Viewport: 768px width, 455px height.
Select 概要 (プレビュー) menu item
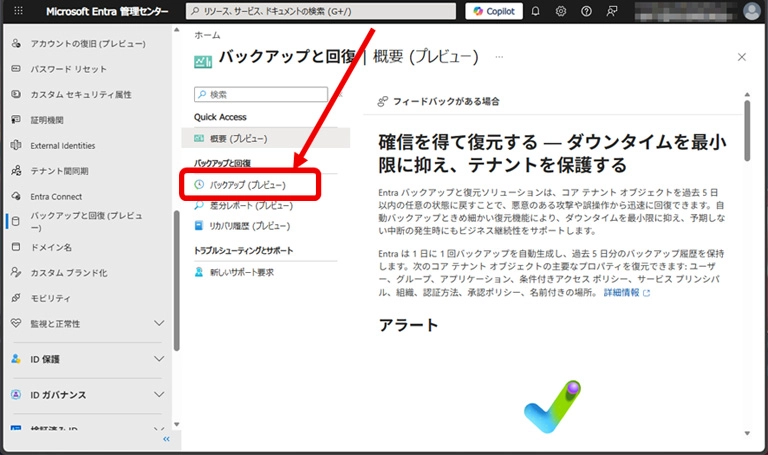pos(265,139)
